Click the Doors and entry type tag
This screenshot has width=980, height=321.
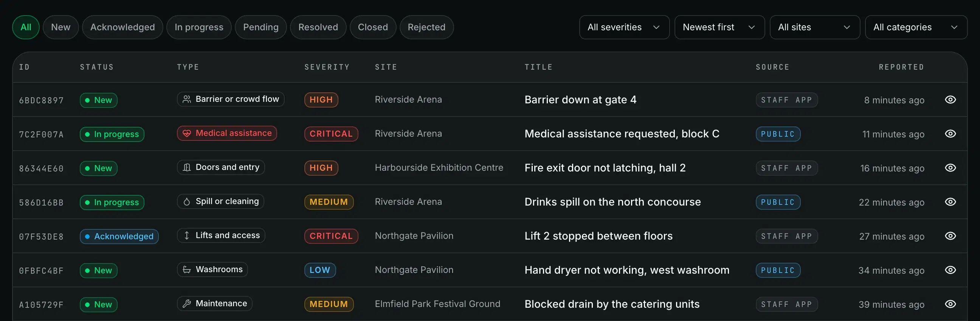(221, 167)
